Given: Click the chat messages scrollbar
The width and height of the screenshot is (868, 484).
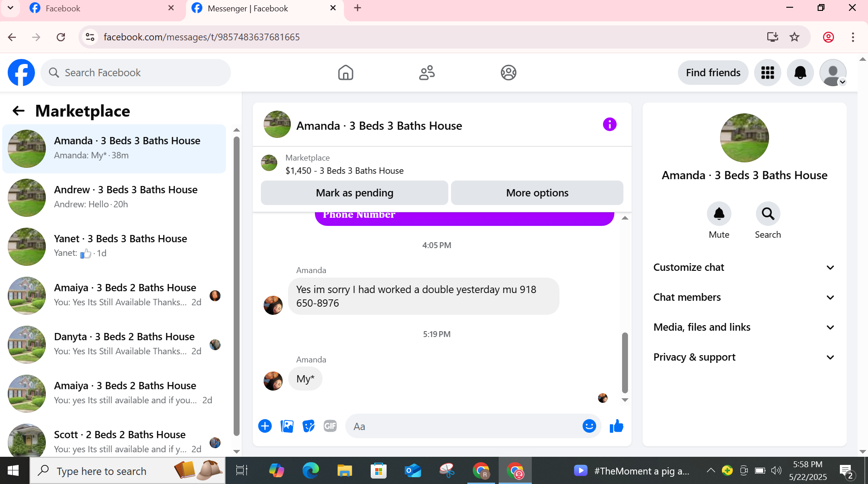Looking at the screenshot, I should coord(625,362).
